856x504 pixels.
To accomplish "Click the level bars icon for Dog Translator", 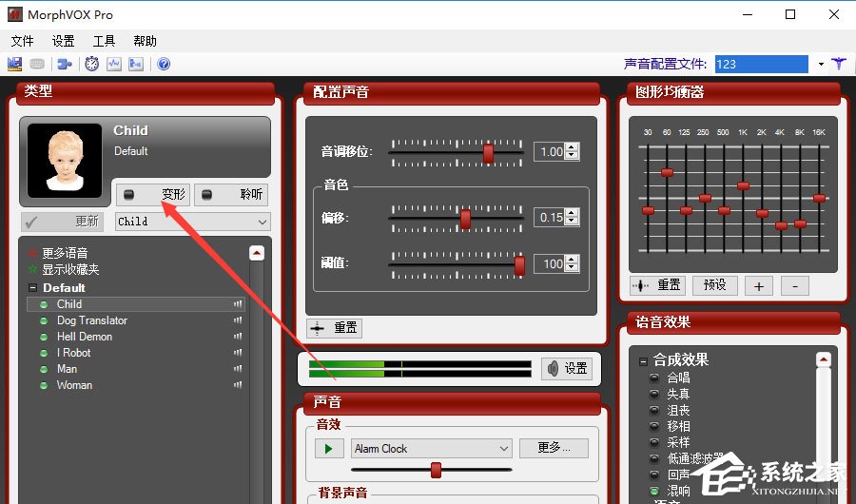I will (238, 320).
